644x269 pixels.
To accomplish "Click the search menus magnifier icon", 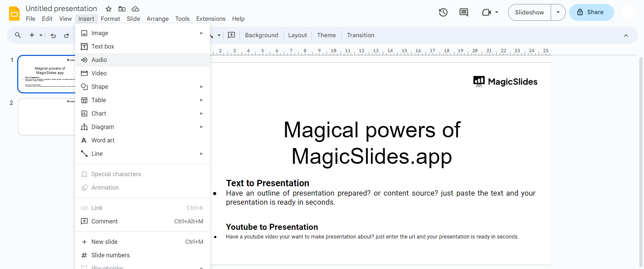I will [18, 35].
